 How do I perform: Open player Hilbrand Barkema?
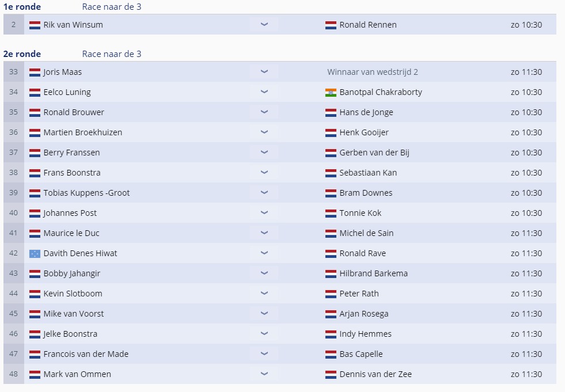[x=373, y=273]
